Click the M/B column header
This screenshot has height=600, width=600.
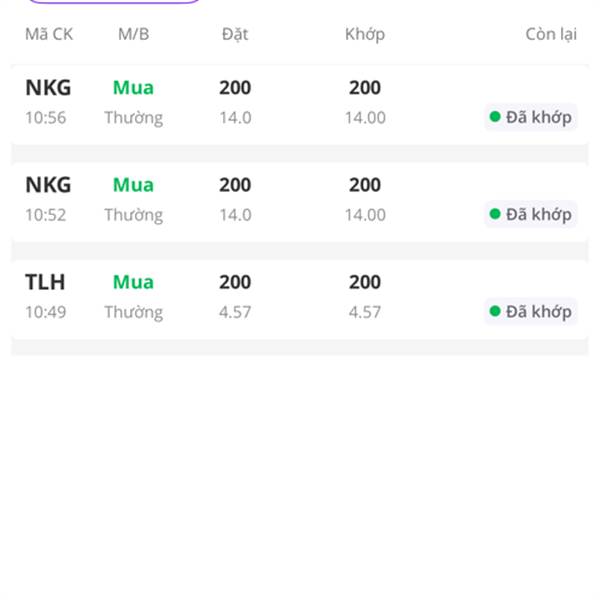[133, 34]
